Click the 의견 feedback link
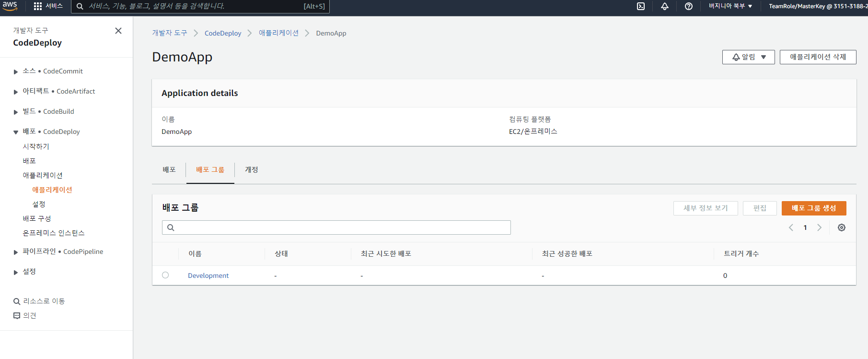The image size is (868, 359). [x=25, y=315]
